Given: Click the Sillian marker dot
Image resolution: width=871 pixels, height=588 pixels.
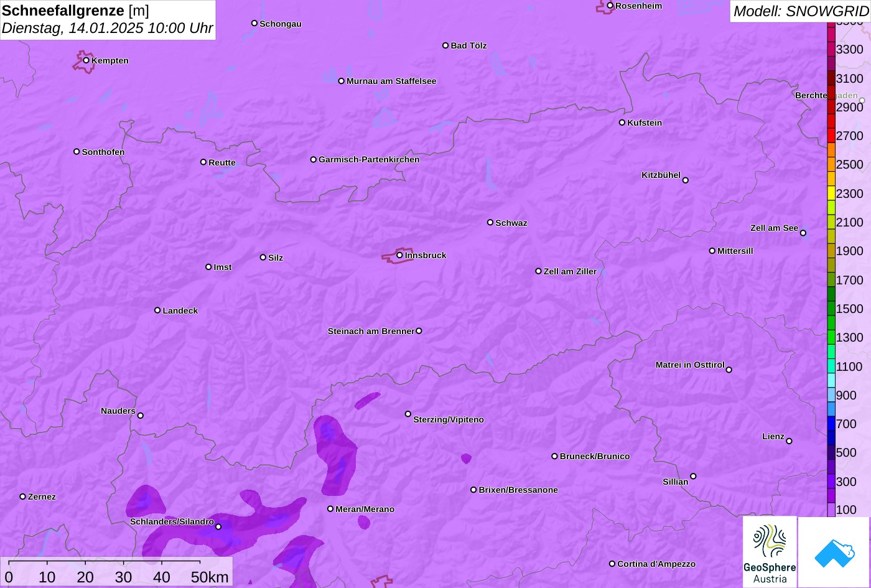Looking at the screenshot, I should tap(693, 477).
